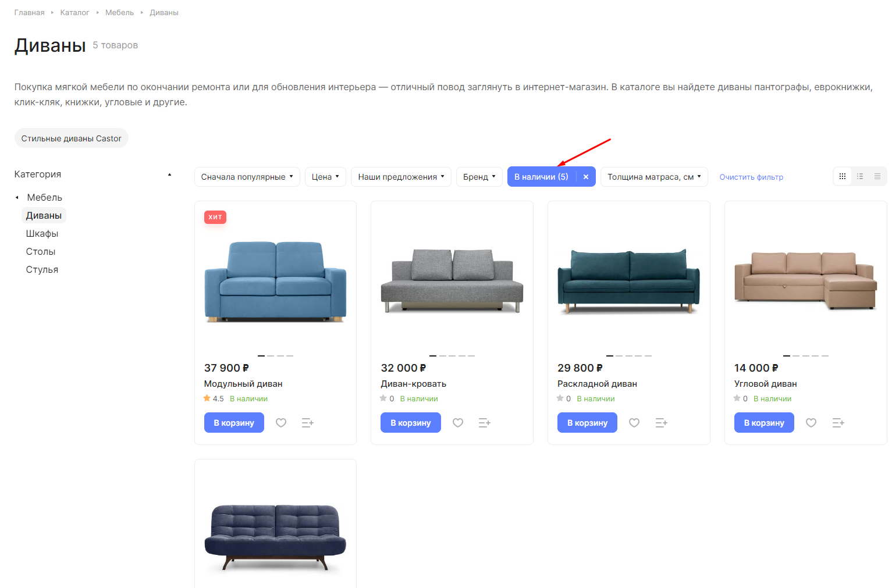Select Шкафы category in sidebar
The image size is (892, 588).
point(42,234)
